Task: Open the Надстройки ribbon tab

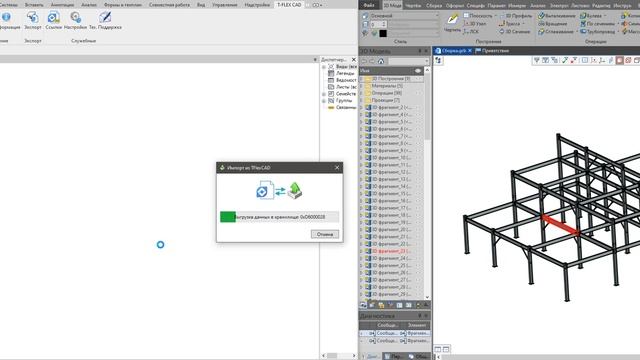Action: pos(257,5)
